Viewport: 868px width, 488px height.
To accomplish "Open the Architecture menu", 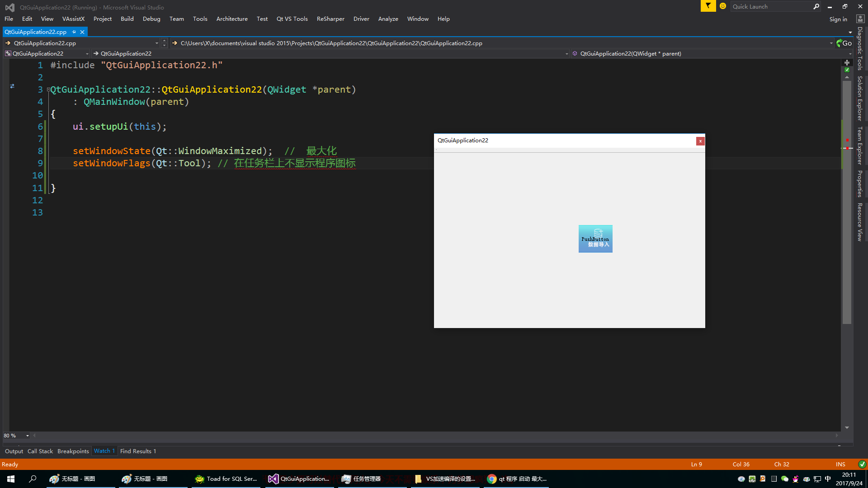I will tap(232, 19).
